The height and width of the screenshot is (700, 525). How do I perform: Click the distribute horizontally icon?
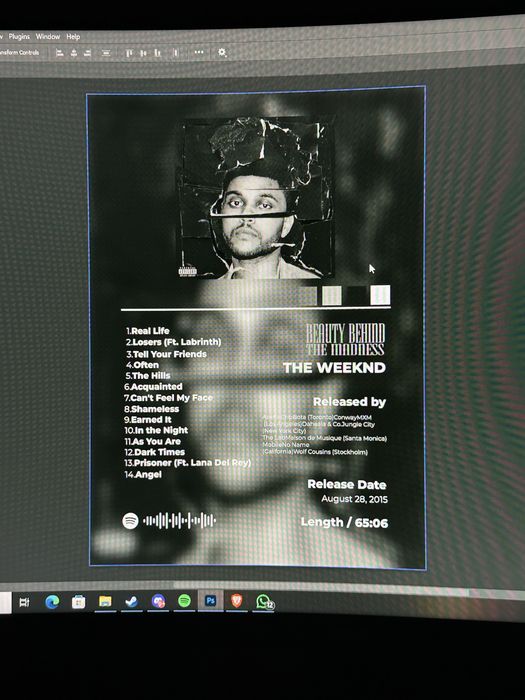pyautogui.click(x=176, y=53)
